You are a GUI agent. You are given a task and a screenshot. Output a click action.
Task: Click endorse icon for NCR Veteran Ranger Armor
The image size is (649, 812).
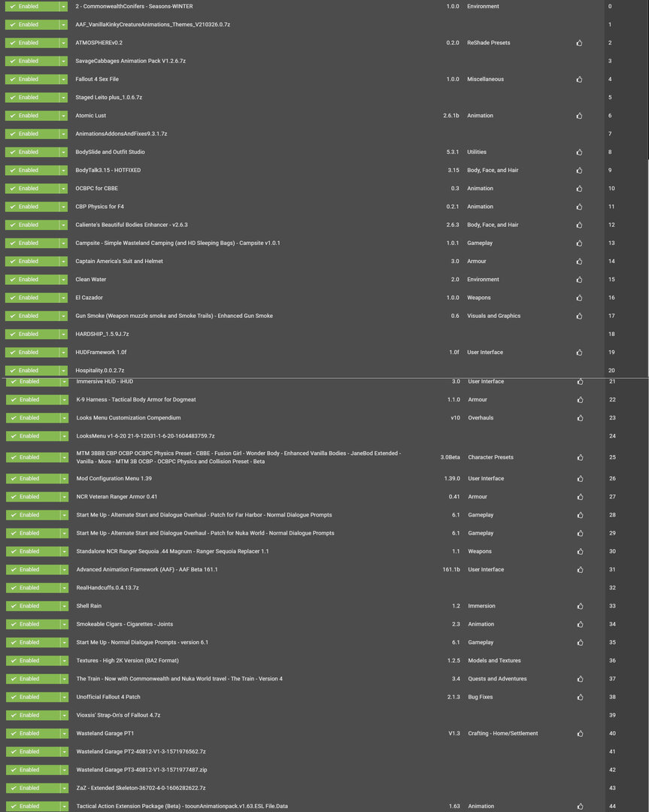[x=580, y=497]
